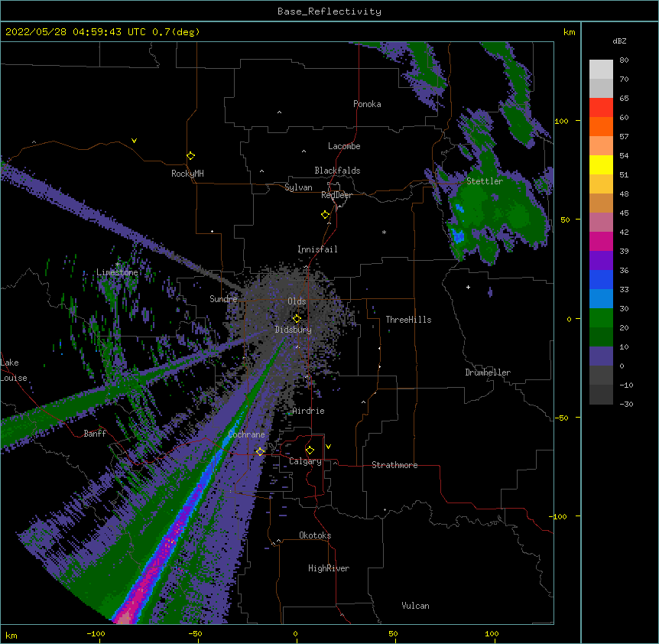Click the yellow marker beside Cochrane

coord(260,451)
